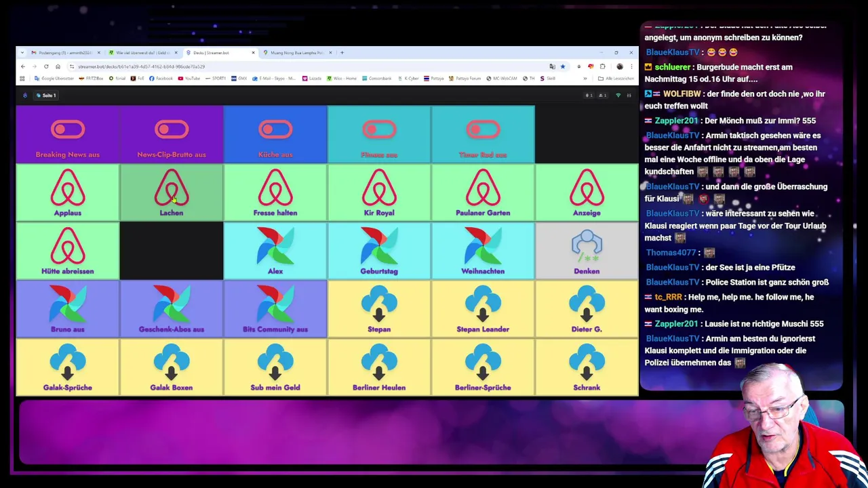868x488 pixels.
Task: Trigger the Stepan download button
Action: (x=379, y=310)
